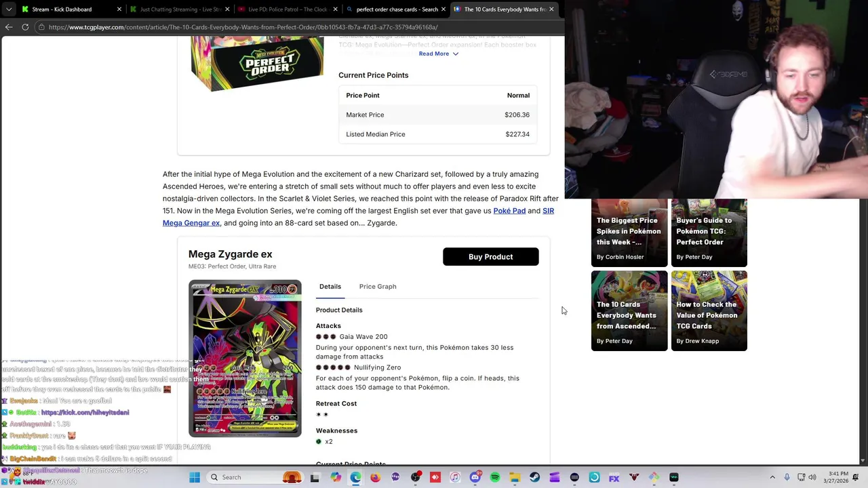Open the Poké Pad link
This screenshot has height=488, width=868.
coord(509,211)
